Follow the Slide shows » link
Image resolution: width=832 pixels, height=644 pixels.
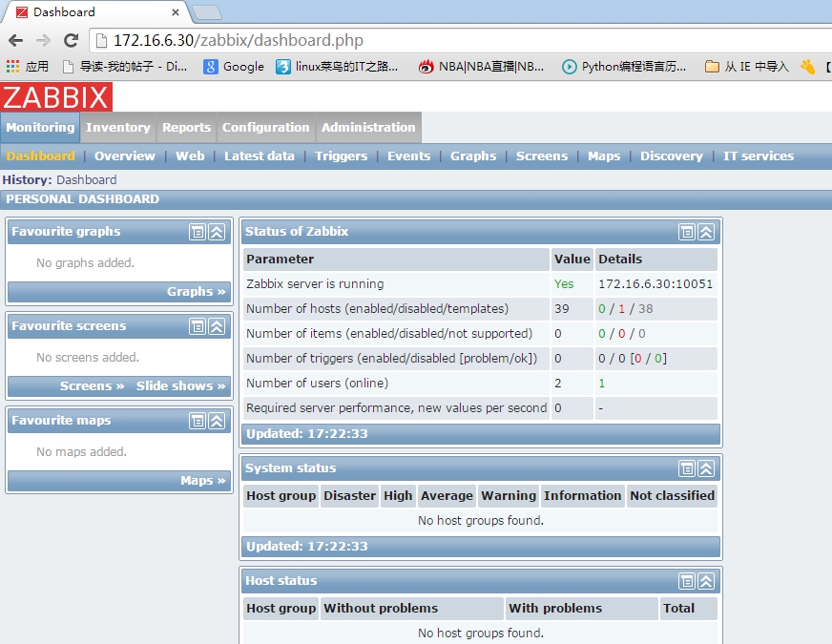181,385
